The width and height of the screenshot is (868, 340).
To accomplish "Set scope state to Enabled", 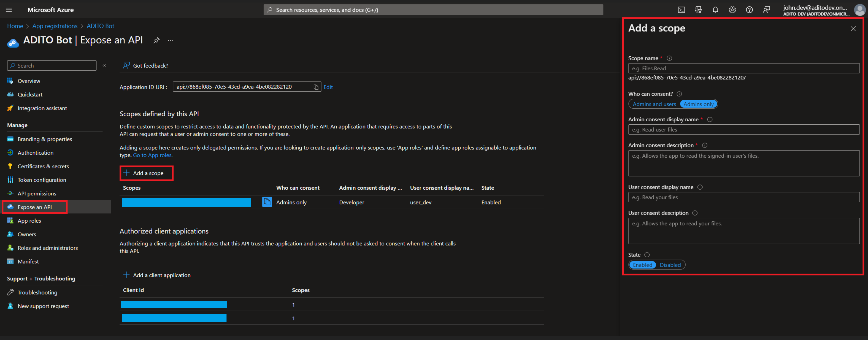I will point(642,265).
